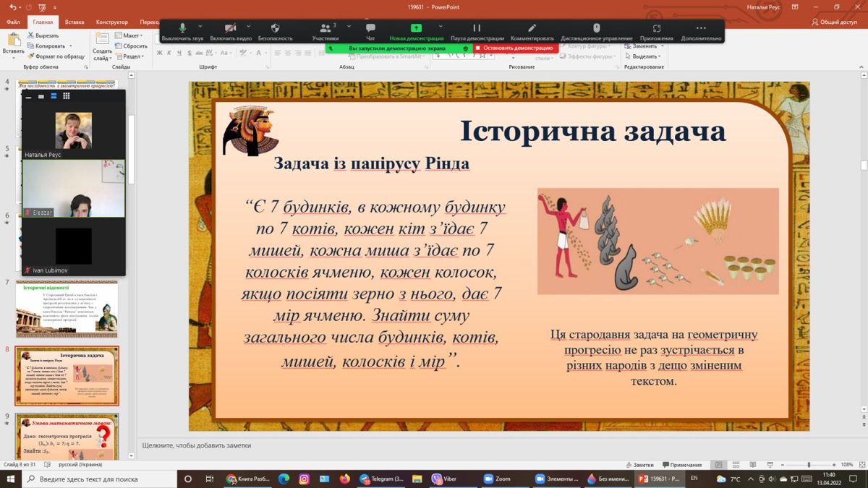Open the Файл menu
Screen dimensions: 868x488
click(x=13, y=22)
